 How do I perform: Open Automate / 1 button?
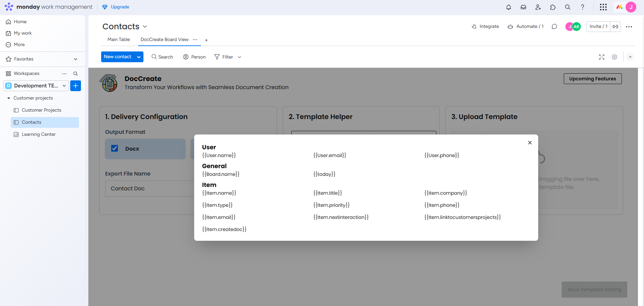[x=525, y=27]
